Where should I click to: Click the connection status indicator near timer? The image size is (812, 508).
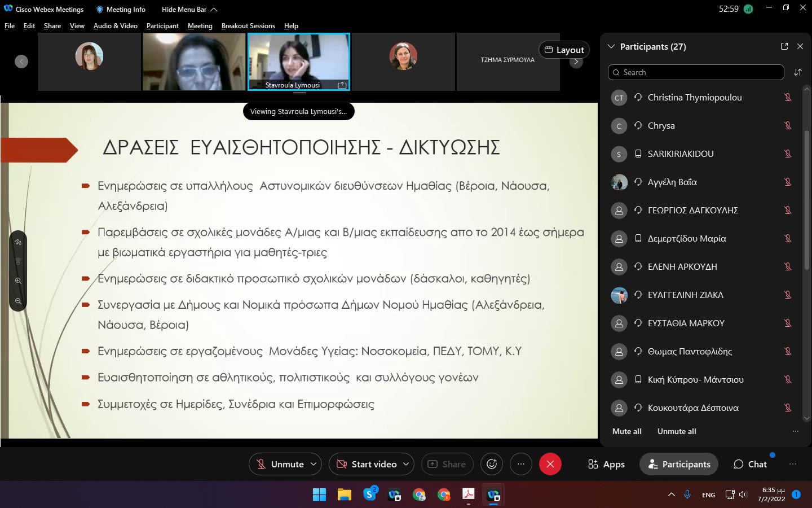coord(748,9)
